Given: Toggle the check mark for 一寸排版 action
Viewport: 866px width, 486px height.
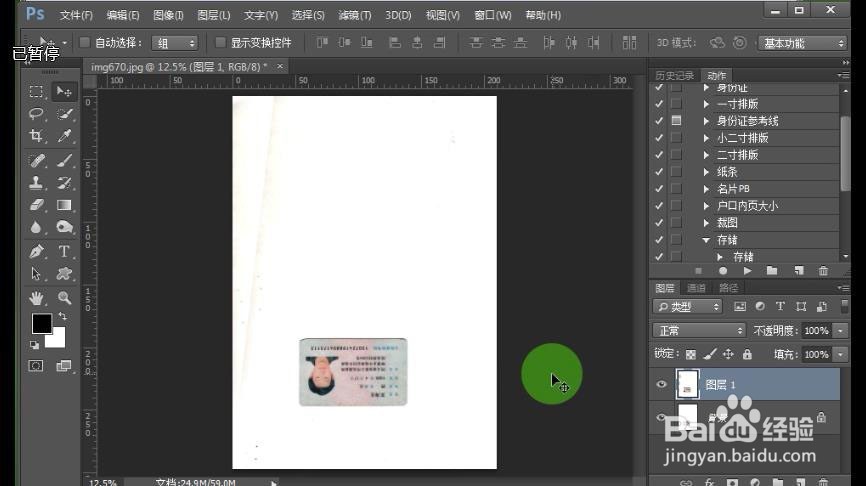Looking at the screenshot, I should click(659, 103).
